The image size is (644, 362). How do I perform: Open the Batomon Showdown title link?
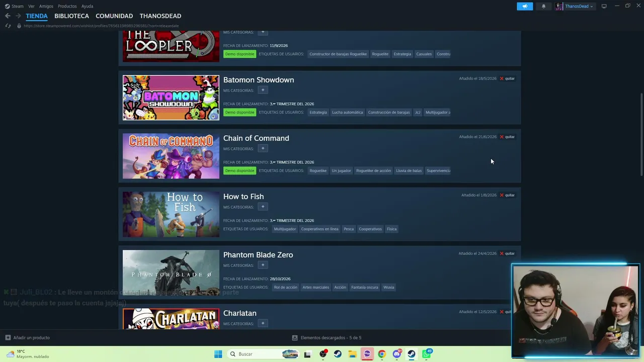click(x=259, y=80)
